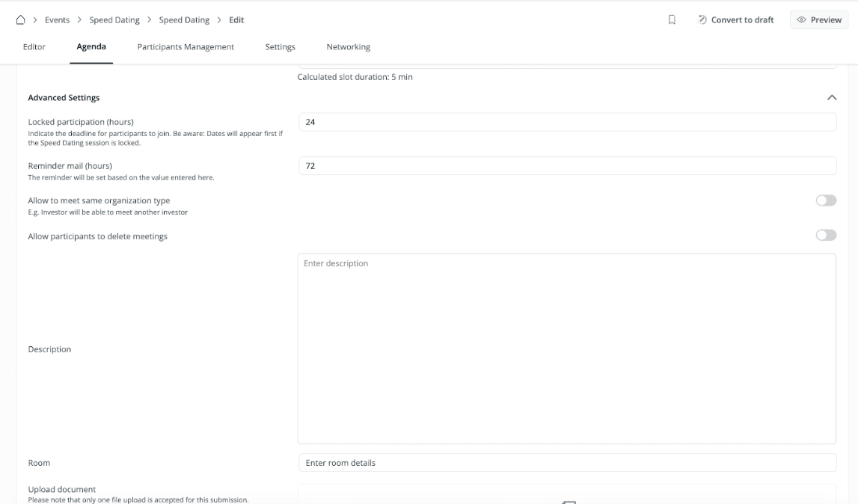
Task: Toggle Allow participants to delete meetings
Action: tap(826, 236)
